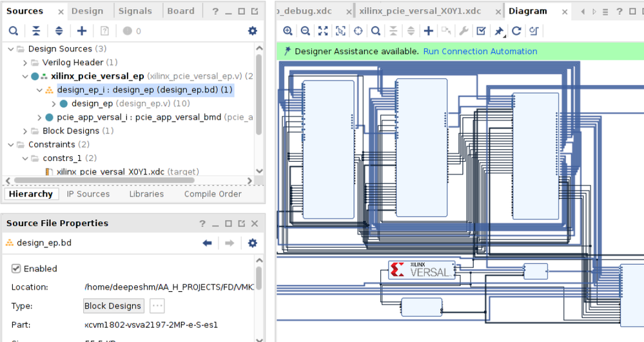Add IP using diagram plus icon
Screen dimensions: 644x342
pos(428,31)
